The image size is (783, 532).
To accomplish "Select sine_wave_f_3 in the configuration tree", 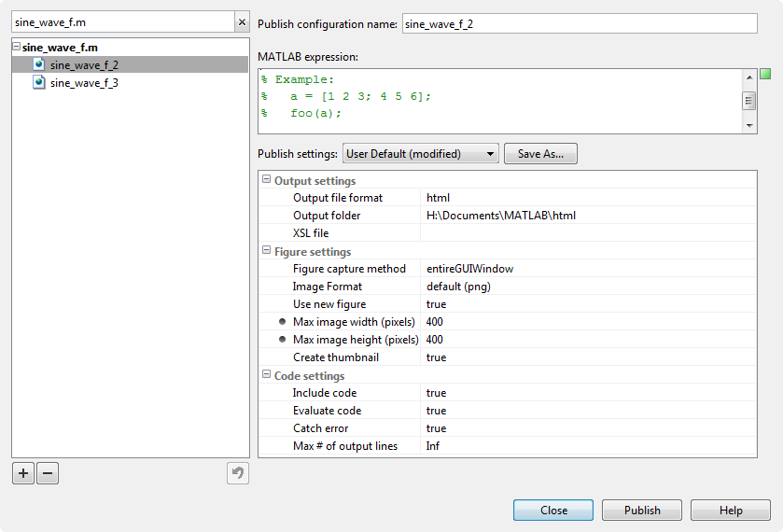I will click(84, 83).
